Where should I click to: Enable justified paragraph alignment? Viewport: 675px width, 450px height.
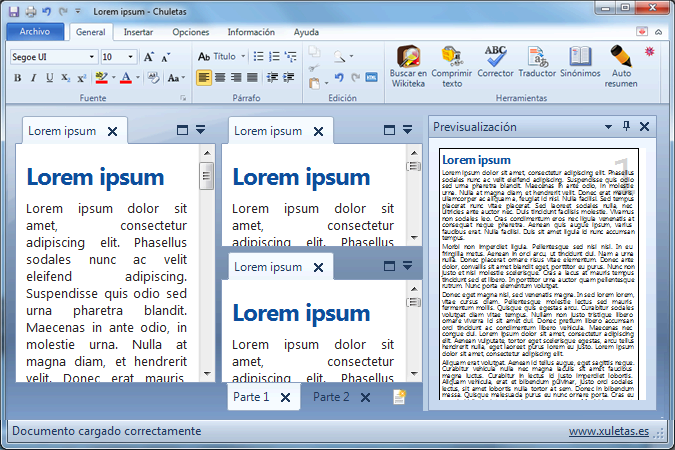(252, 78)
